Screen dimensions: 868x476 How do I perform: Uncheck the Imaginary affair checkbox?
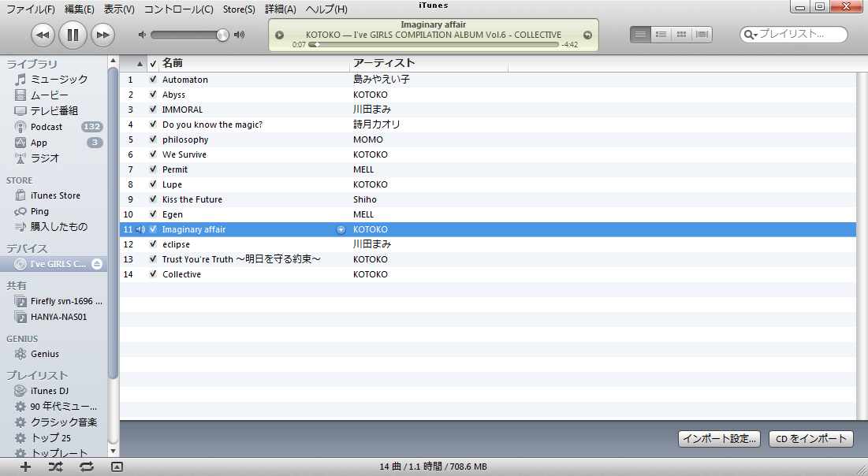point(153,229)
